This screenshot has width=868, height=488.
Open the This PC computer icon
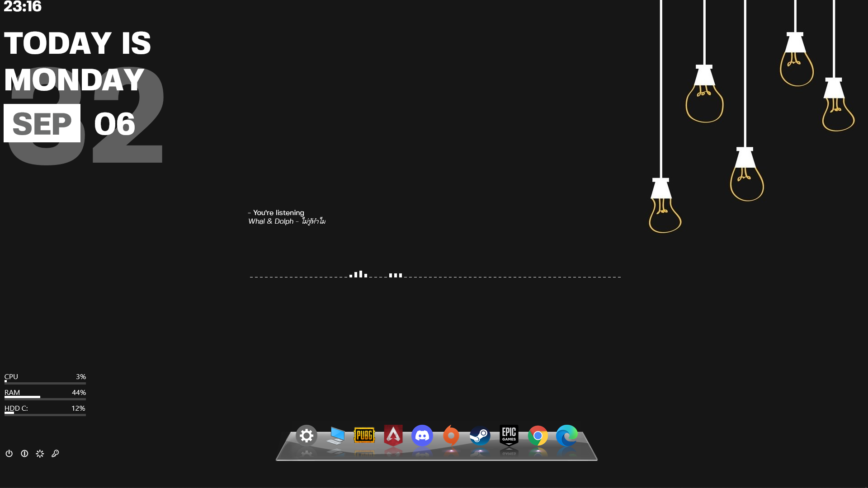tap(335, 436)
